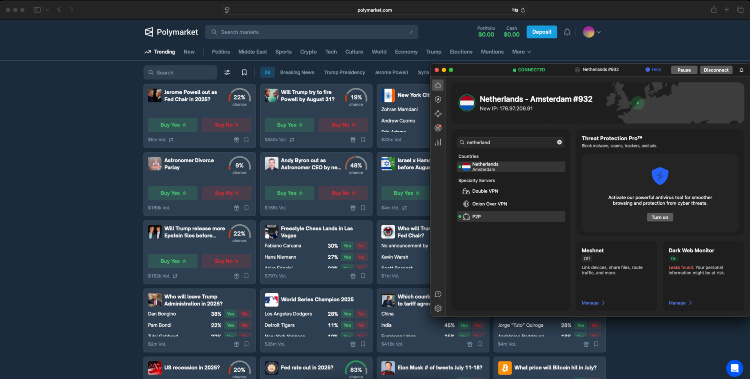750x379 pixels.
Task: Turn on Threat Protection Pro
Action: pyautogui.click(x=660, y=217)
